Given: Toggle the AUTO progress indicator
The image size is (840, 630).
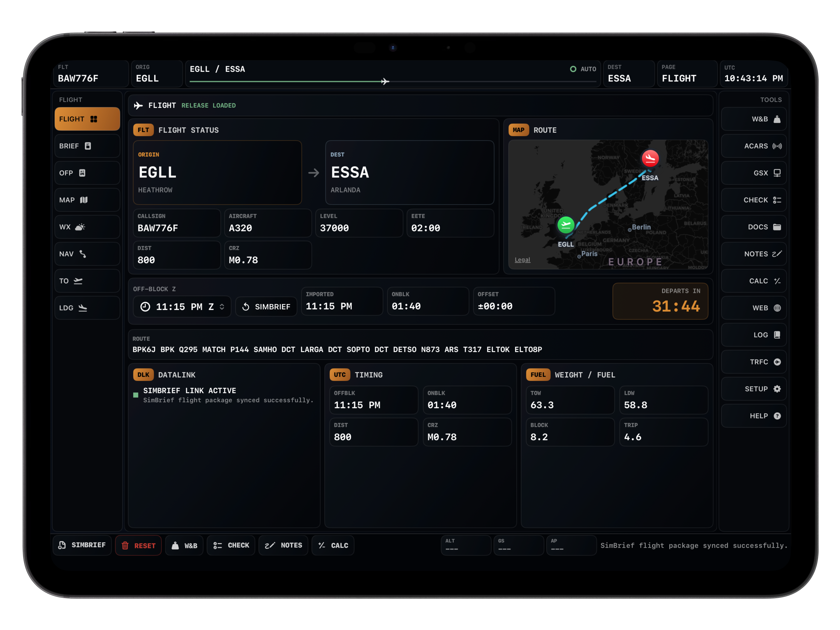Looking at the screenshot, I should point(583,69).
